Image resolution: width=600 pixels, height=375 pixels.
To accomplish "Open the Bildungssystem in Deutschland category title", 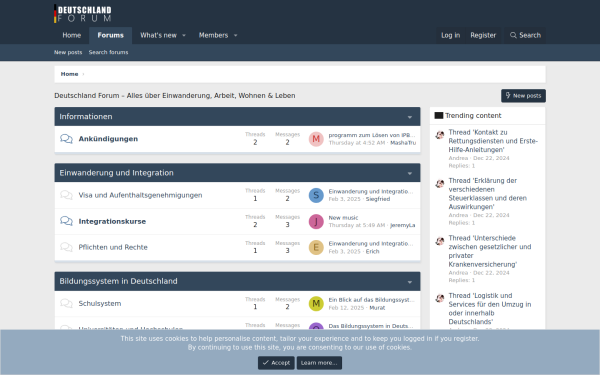I will pos(118,281).
